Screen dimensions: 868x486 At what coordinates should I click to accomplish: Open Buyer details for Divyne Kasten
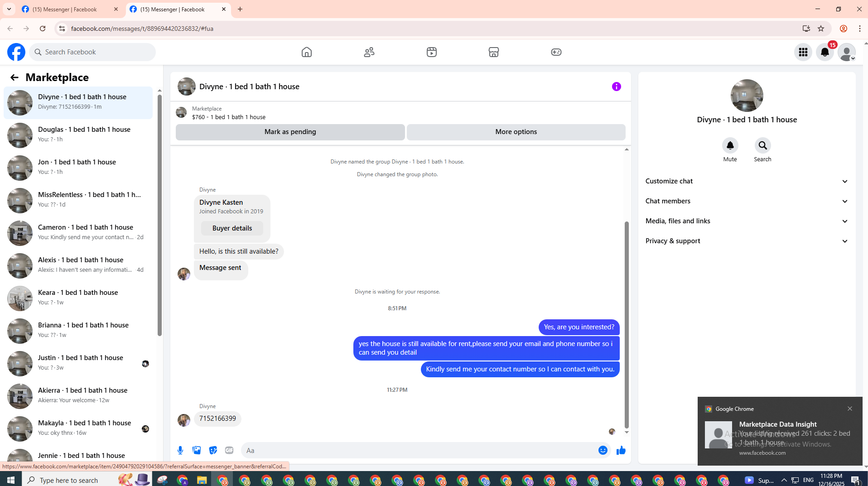(x=232, y=228)
